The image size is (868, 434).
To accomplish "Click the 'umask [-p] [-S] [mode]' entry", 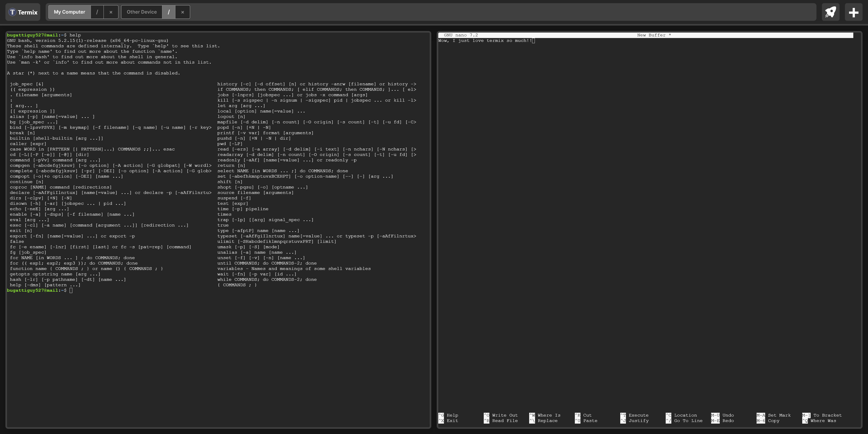I will [248, 247].
